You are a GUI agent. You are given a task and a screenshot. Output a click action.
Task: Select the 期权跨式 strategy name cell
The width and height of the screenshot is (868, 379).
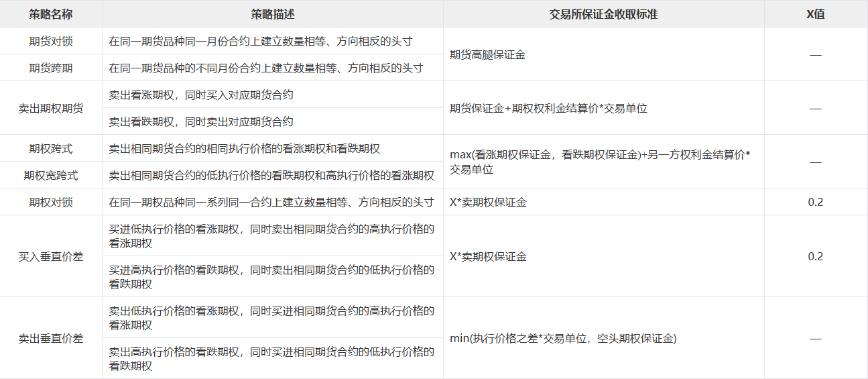[x=51, y=148]
